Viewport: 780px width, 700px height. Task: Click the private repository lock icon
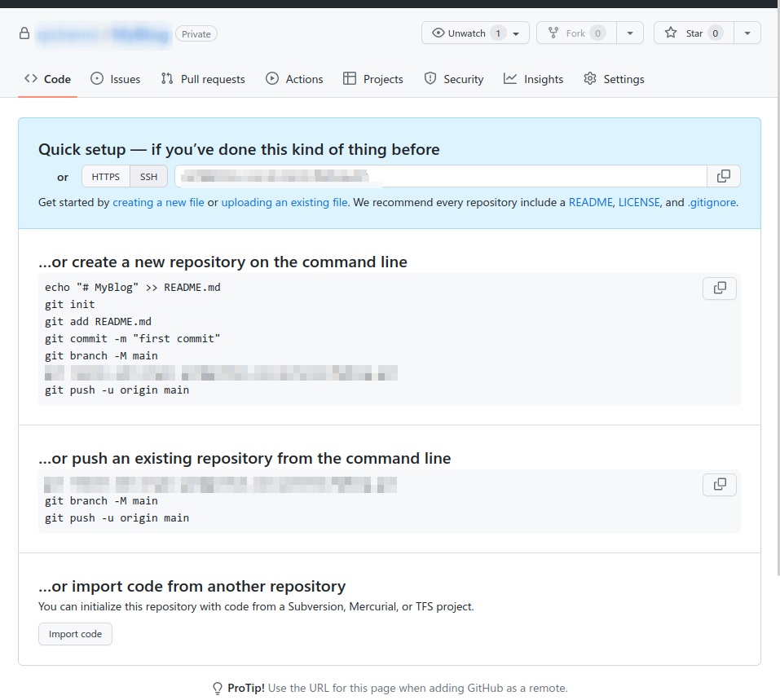pos(24,34)
